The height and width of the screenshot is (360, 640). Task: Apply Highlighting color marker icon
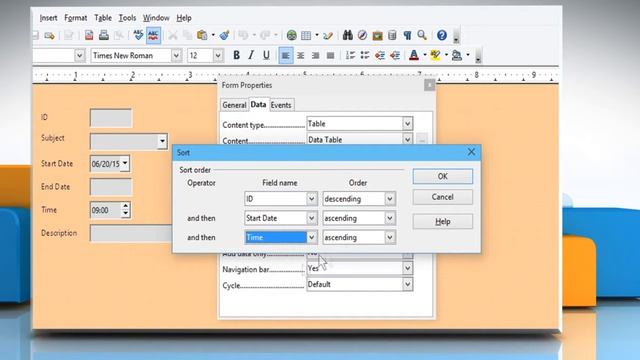435,55
